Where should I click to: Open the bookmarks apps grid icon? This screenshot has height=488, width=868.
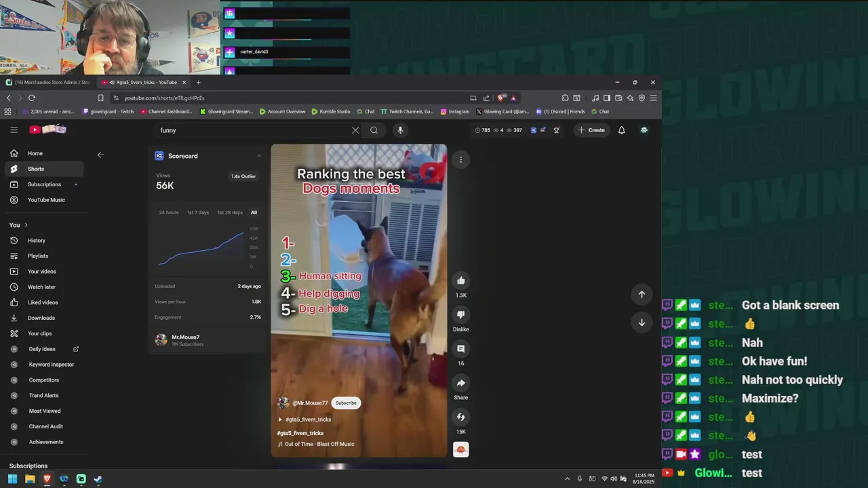point(8,111)
